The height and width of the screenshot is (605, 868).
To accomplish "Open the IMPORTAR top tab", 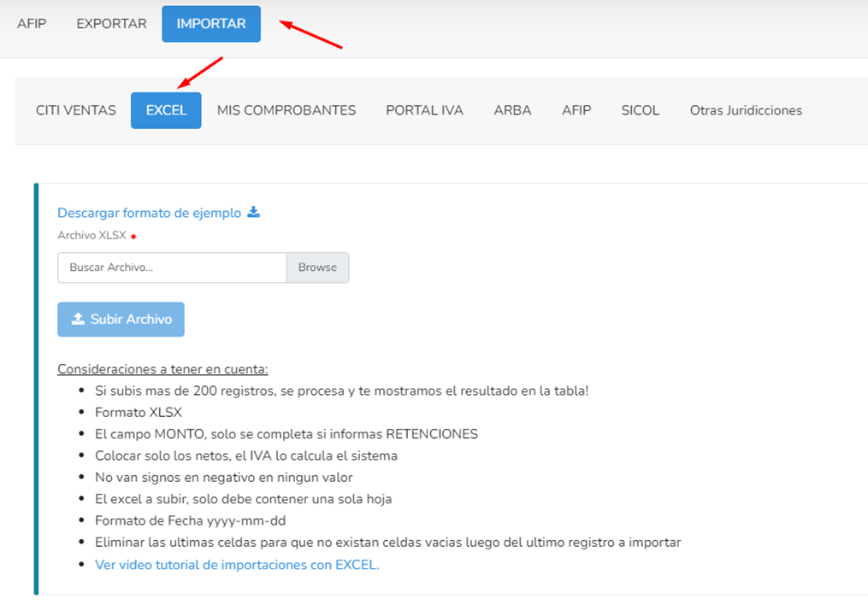I will click(211, 24).
